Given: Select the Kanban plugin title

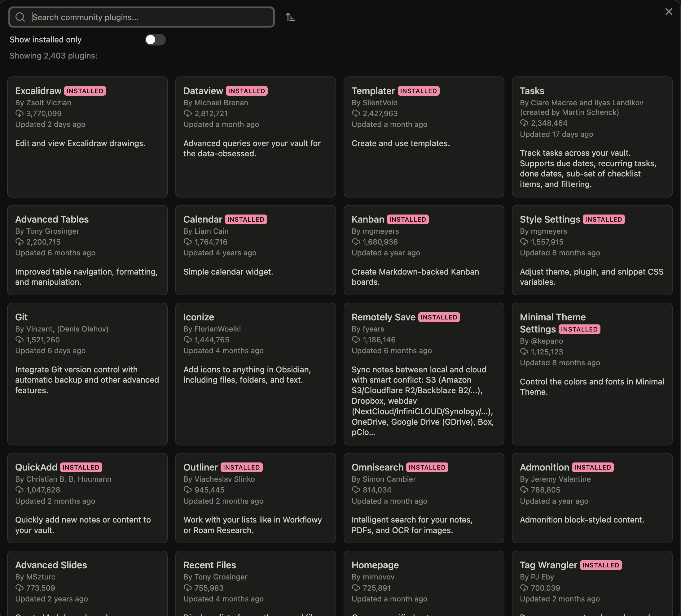Looking at the screenshot, I should coord(367,219).
